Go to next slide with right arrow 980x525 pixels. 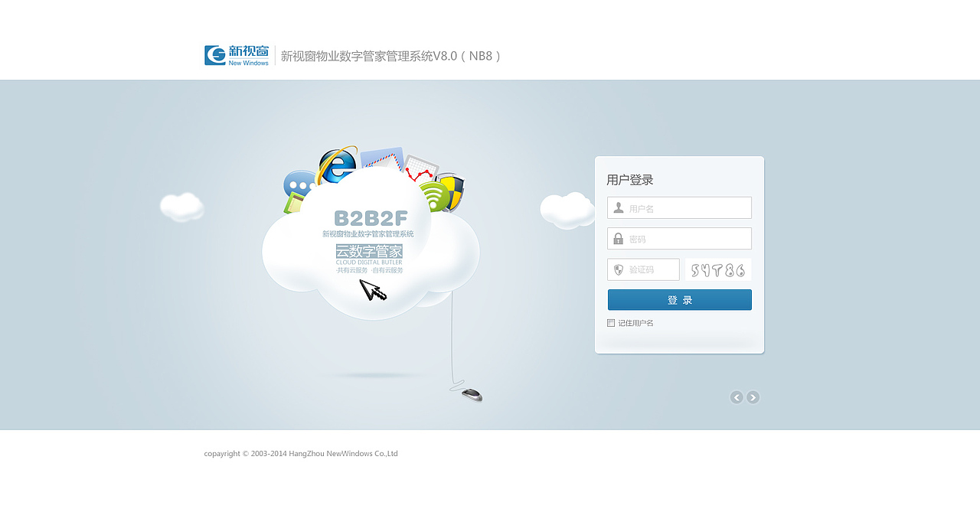pos(753,397)
